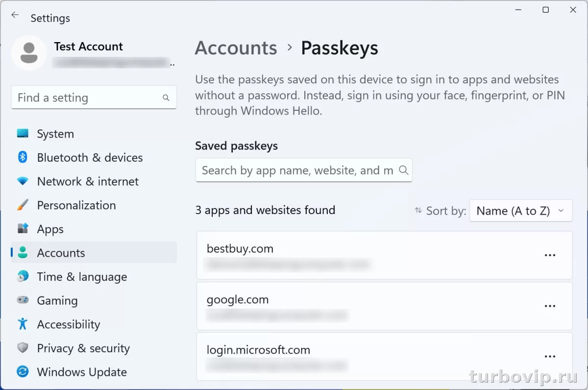Click the Accounts breadcrumb link
Viewport: 588px width, 390px height.
tap(236, 48)
